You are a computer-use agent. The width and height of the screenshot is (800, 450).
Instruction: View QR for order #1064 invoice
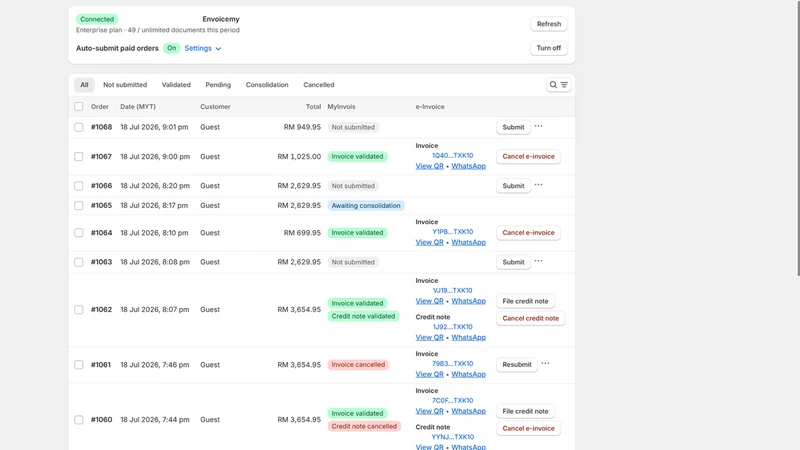(x=429, y=242)
